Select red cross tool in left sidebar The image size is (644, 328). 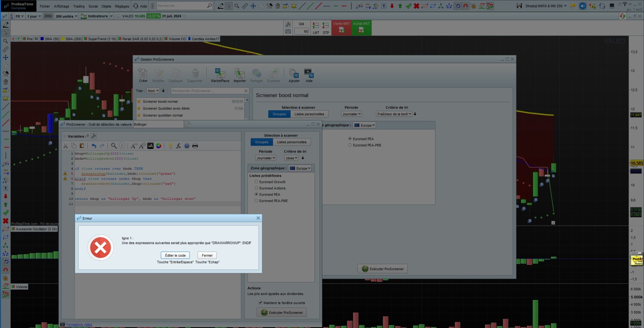pyautogui.click(x=6, y=221)
